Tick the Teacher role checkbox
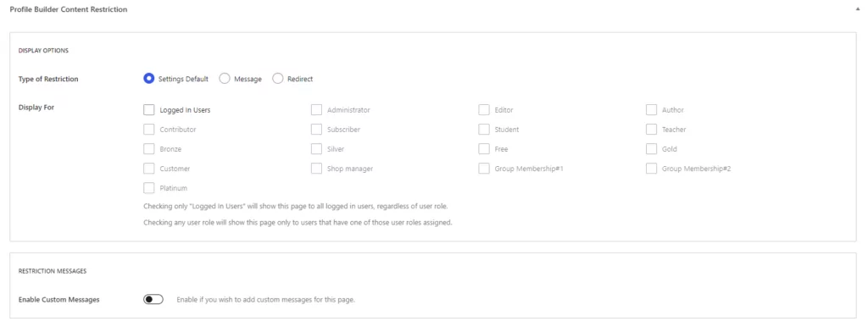 651,130
